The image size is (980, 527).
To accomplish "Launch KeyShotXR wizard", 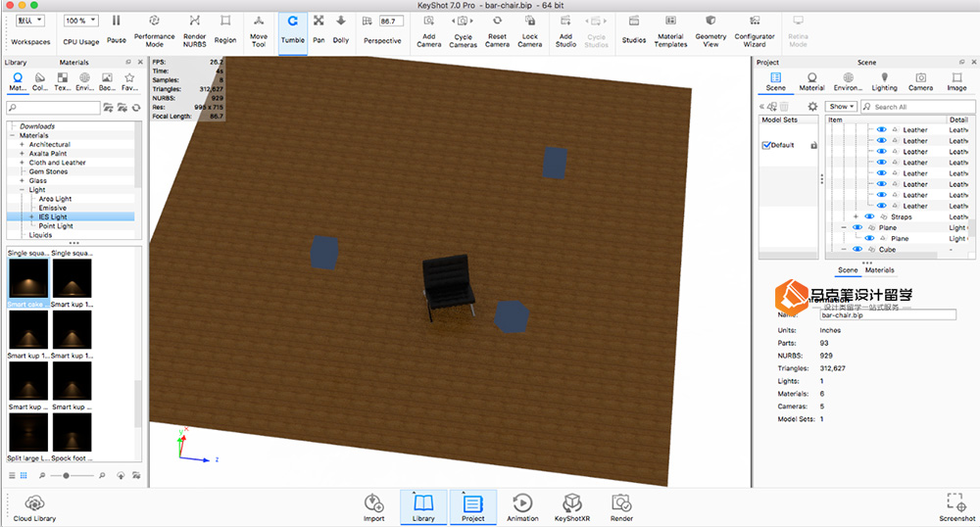I will point(572,507).
